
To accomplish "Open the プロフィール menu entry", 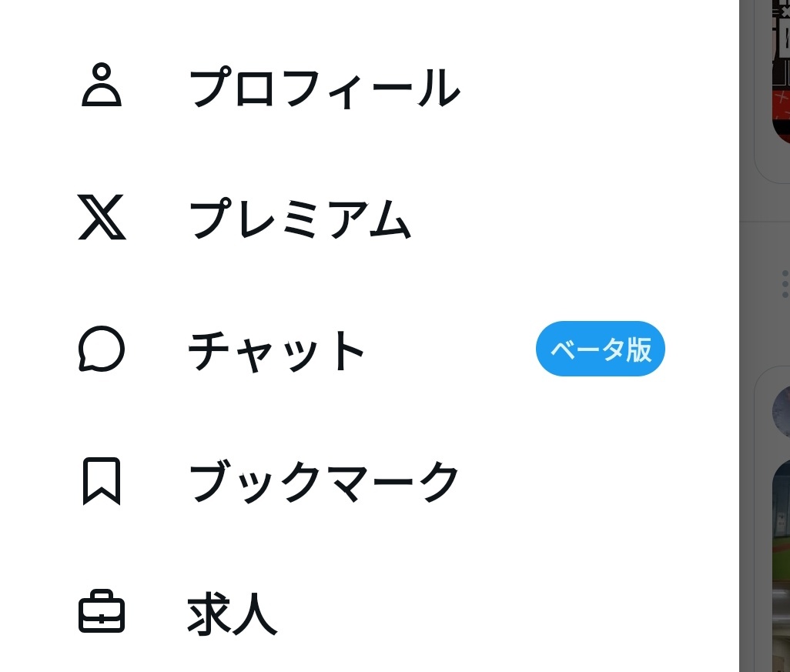I will [325, 88].
